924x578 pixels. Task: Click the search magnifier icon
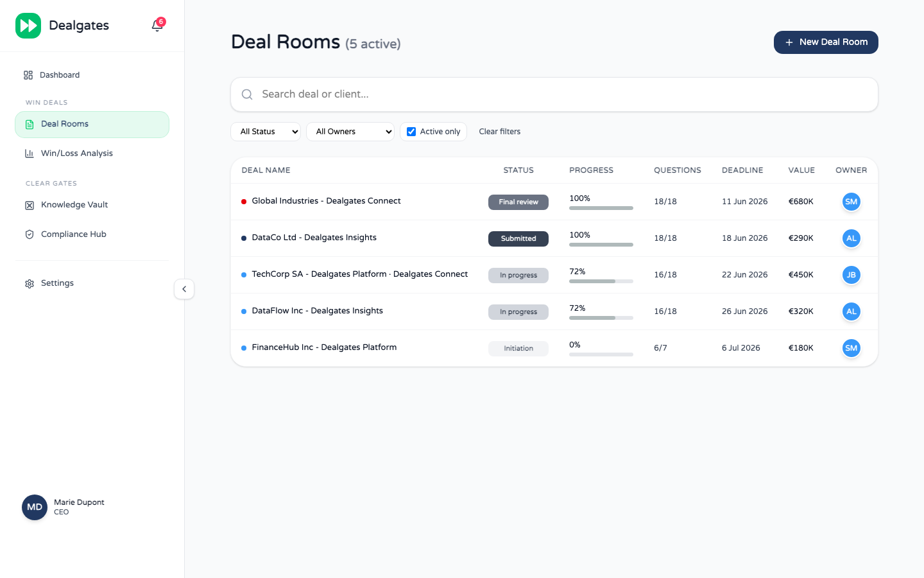coord(247,94)
